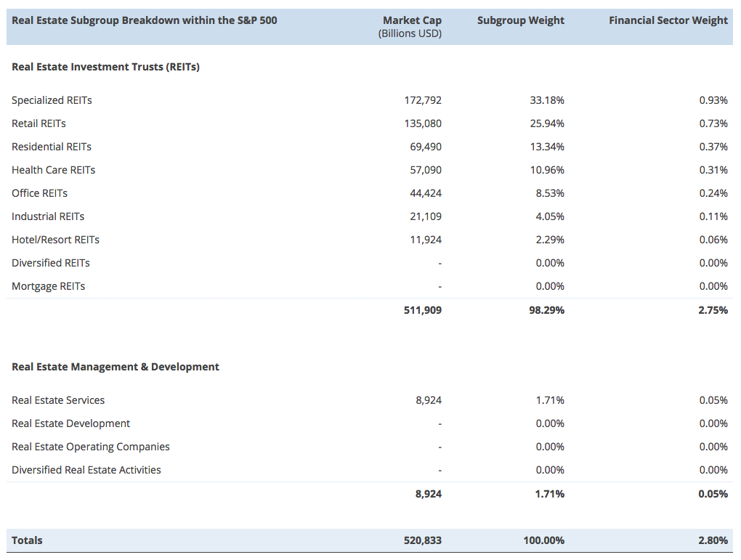
Task: Click the Real Estate Management & Development heading
Action: pos(116,367)
